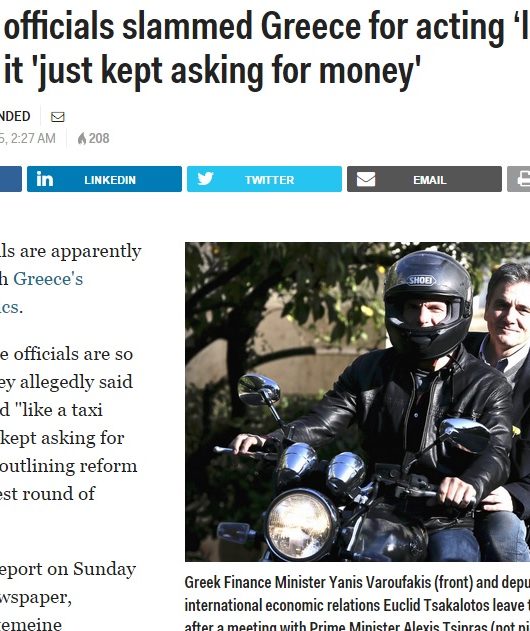Click the partially visible blue share button left of LinkedIn
The height and width of the screenshot is (631, 530).
click(x=11, y=179)
